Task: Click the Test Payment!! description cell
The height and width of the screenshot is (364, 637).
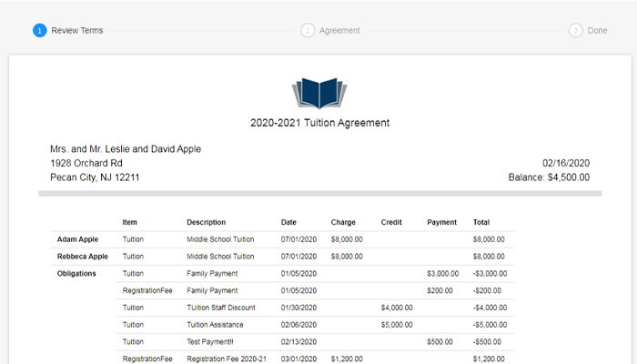Action: pyautogui.click(x=212, y=342)
